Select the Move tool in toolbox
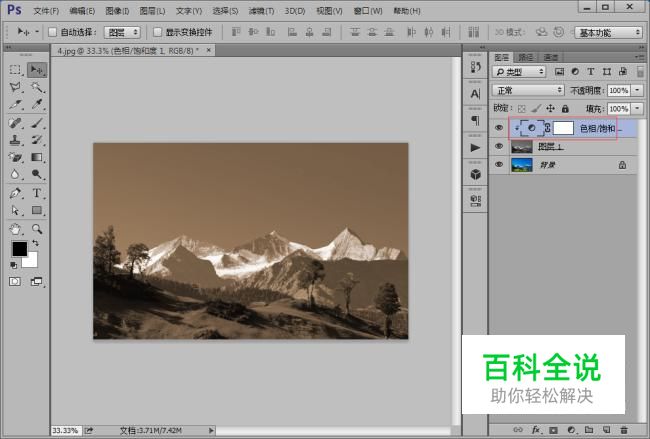The width and height of the screenshot is (650, 439). (37, 70)
